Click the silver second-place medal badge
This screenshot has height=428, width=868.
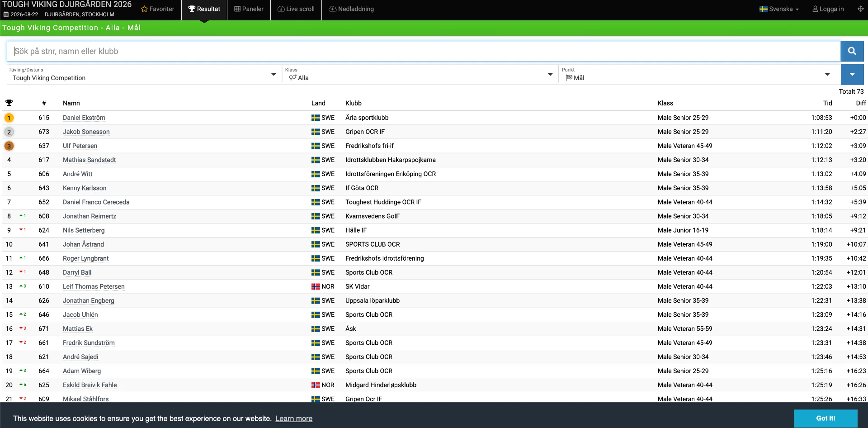tap(9, 132)
